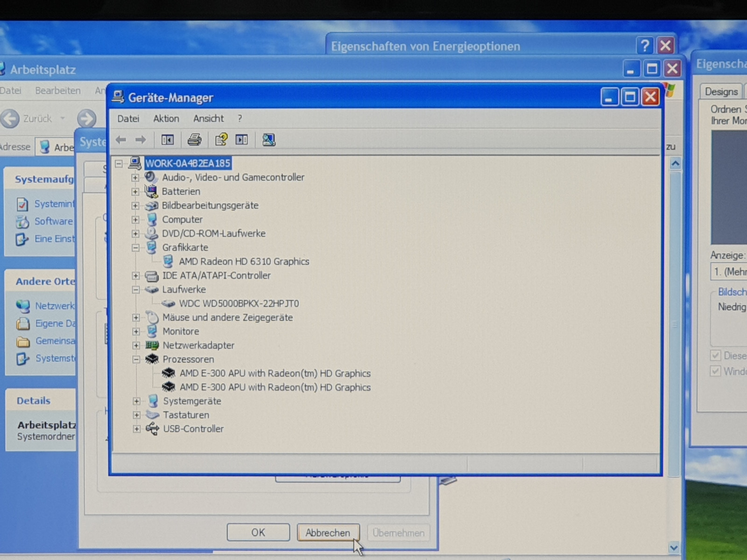
Task: Expand the Audio-, Video- und Gamecontroller node
Action: [135, 178]
